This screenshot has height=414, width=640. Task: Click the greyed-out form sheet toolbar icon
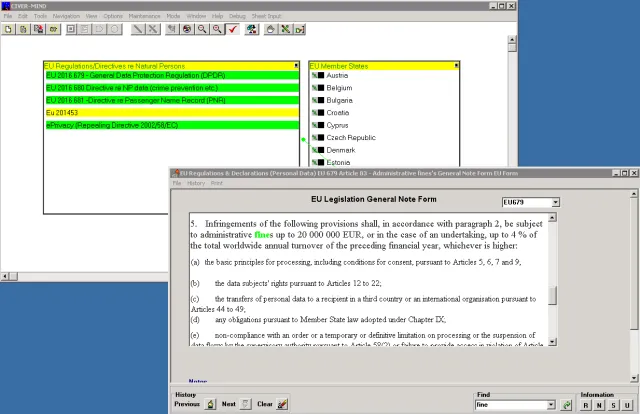pos(85,29)
